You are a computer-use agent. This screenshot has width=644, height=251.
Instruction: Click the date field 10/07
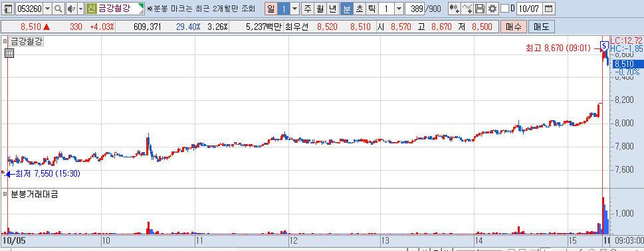[x=530, y=8]
